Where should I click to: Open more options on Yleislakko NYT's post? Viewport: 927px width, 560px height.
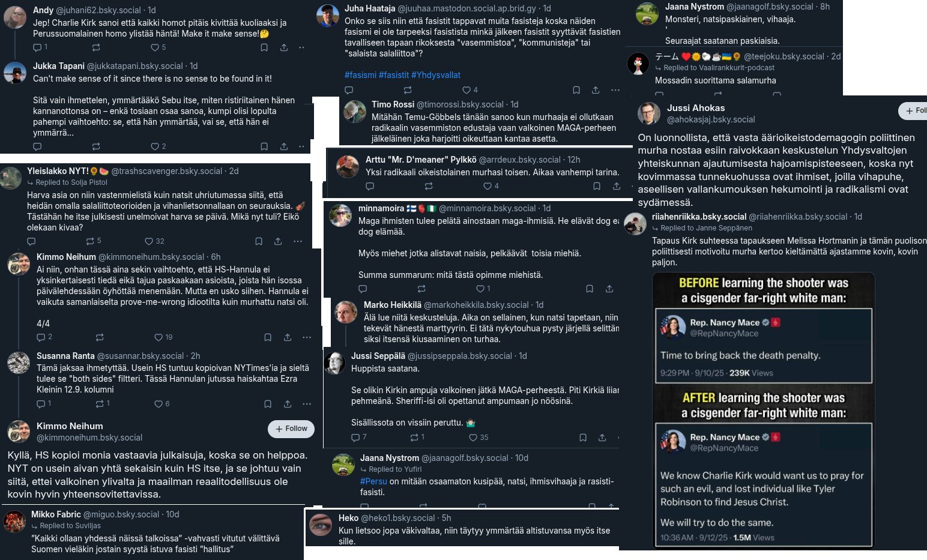point(298,241)
